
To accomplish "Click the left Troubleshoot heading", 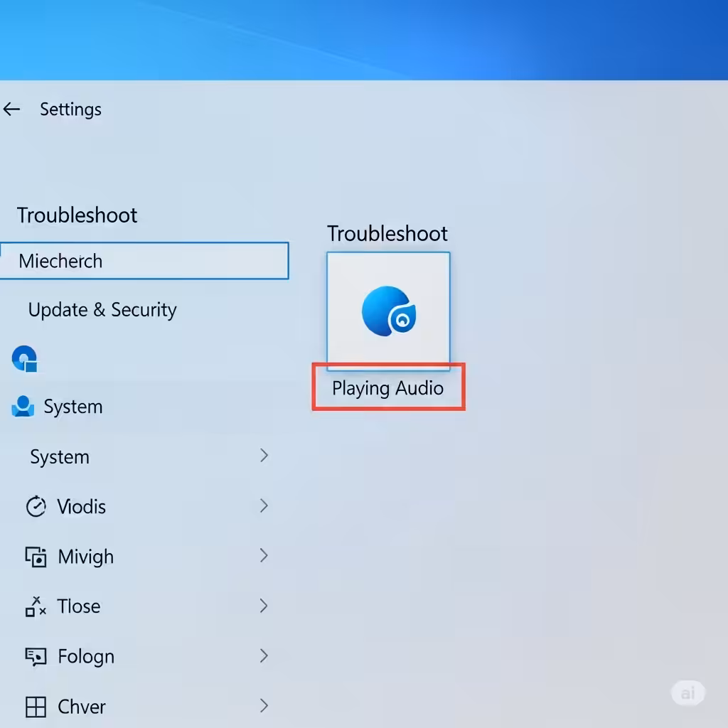I will tap(77, 215).
